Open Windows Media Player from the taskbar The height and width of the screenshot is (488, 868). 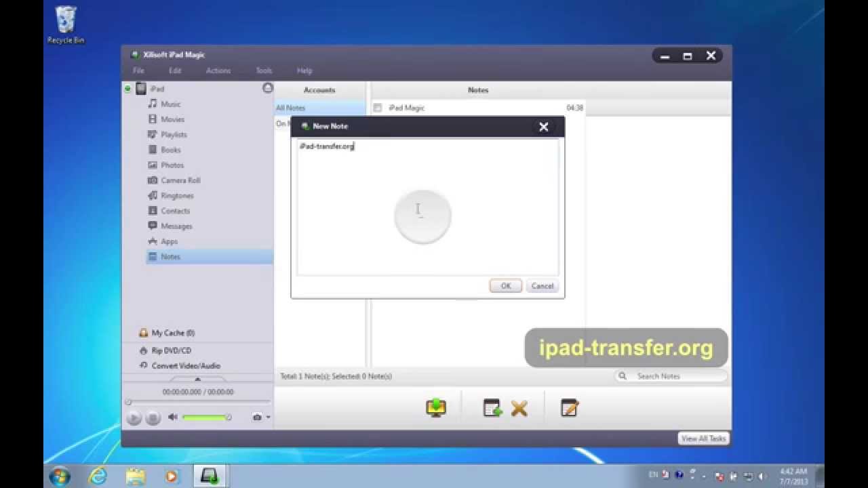click(172, 476)
